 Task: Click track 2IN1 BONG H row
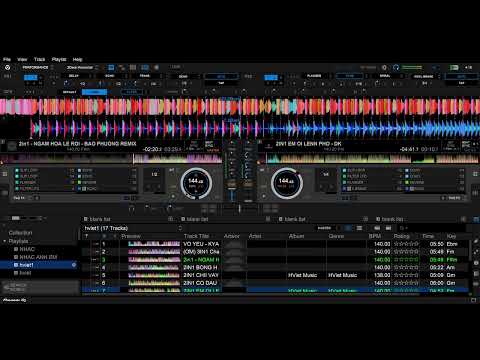[275, 267]
